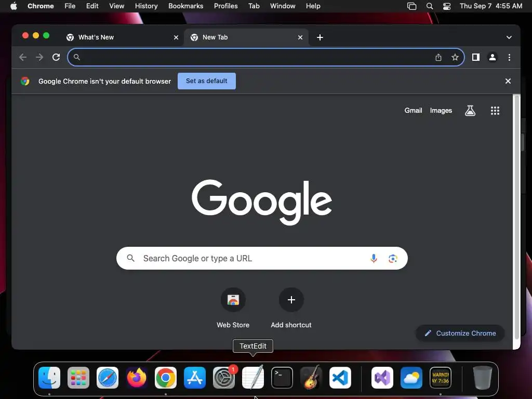Open Chrome's three-dot menu

pos(509,57)
